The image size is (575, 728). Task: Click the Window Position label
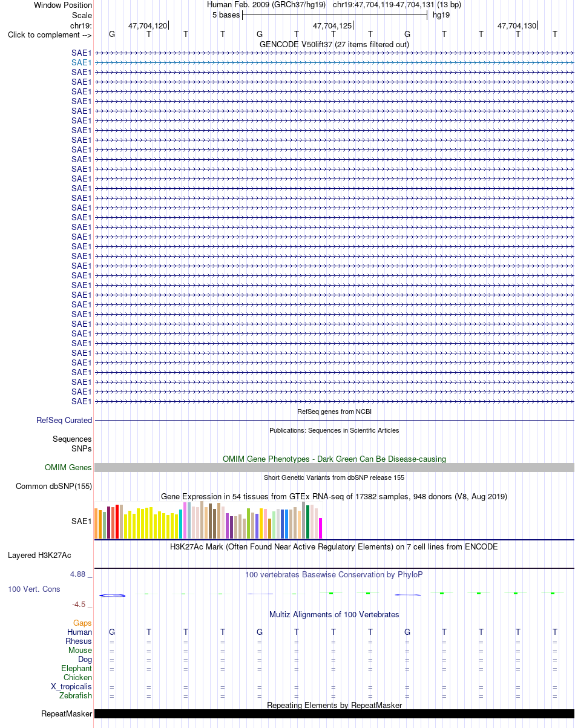pos(63,5)
